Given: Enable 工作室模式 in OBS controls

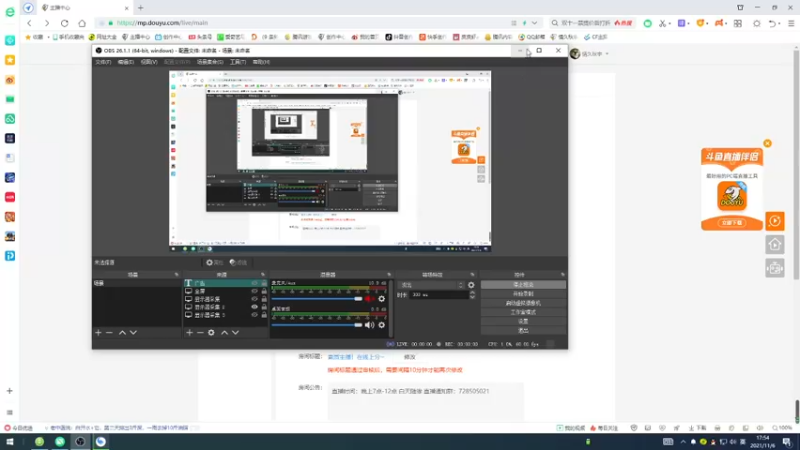Looking at the screenshot, I should (523, 312).
